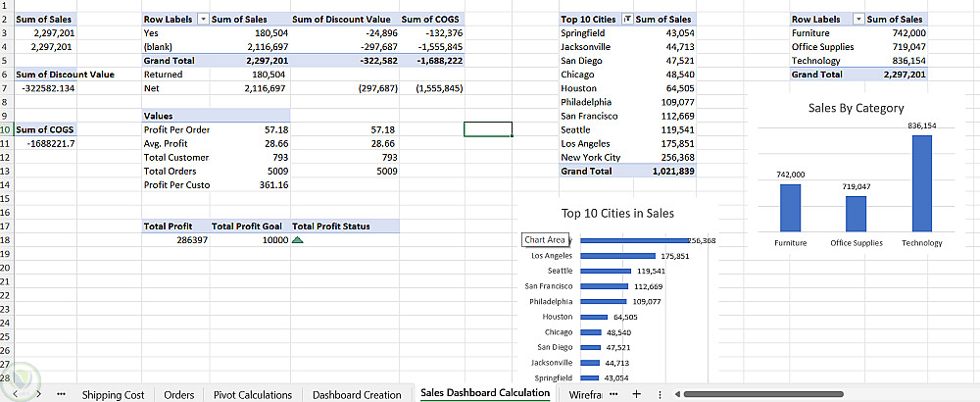This screenshot has width=980, height=402.
Task: Click the next sheet navigation arrow
Action: click(x=37, y=394)
